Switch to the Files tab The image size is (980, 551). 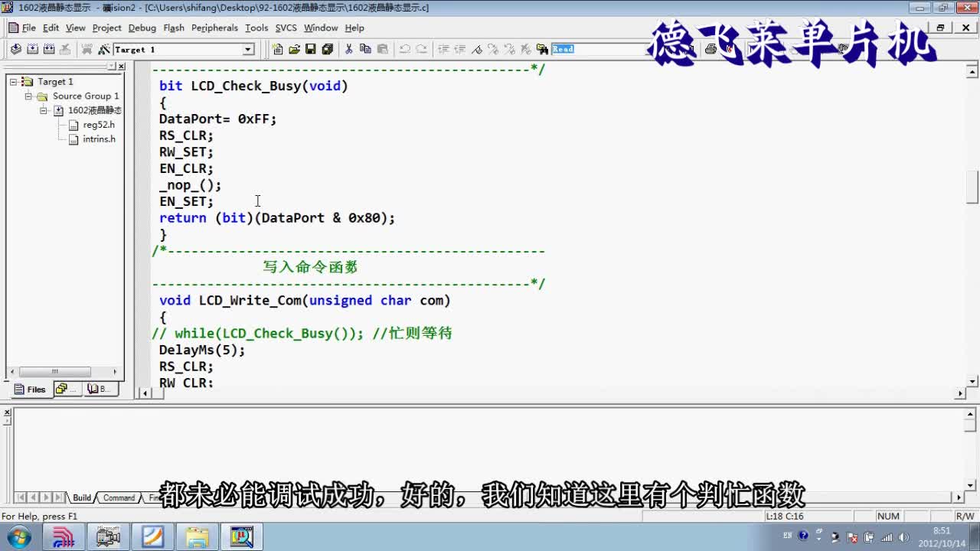tap(30, 389)
